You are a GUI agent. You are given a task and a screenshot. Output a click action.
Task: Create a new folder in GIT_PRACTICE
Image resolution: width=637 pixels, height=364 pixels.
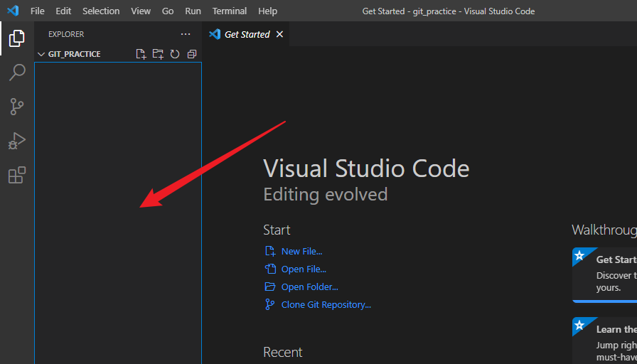[x=158, y=54]
